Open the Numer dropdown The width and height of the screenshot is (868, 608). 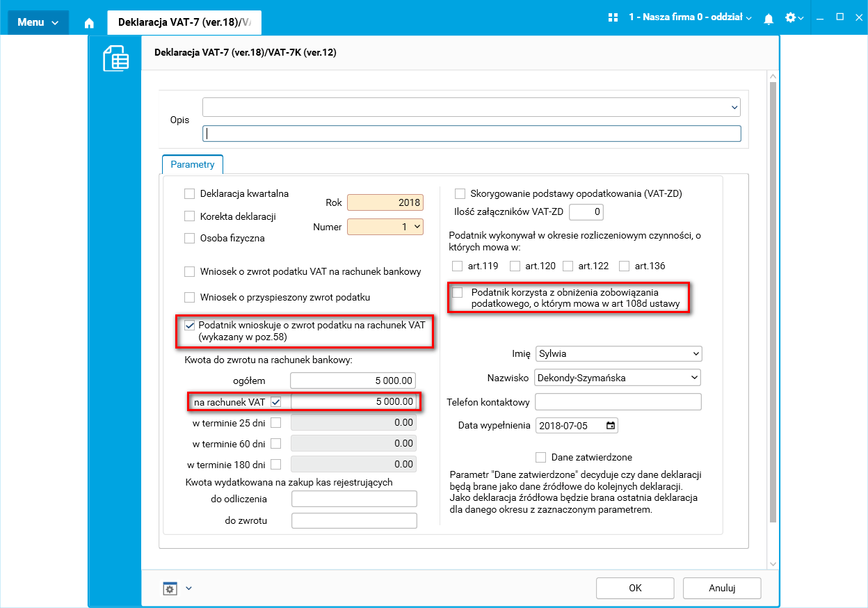pyautogui.click(x=385, y=227)
